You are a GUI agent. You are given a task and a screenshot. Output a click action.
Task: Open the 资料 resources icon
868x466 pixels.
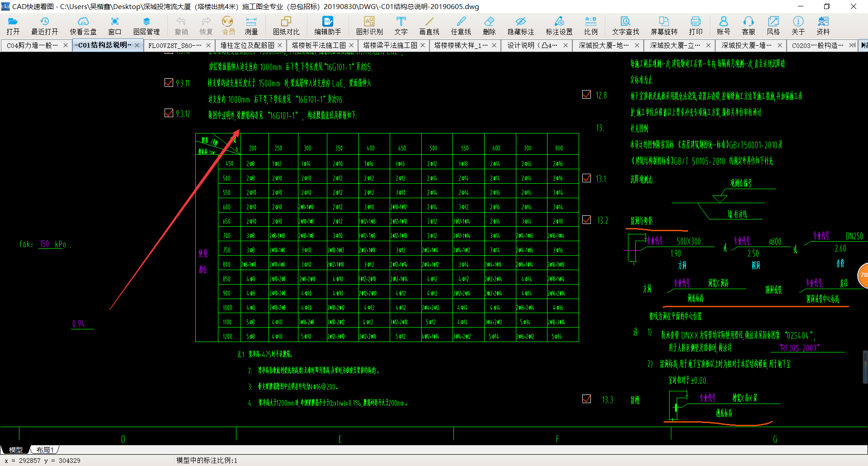823,26
